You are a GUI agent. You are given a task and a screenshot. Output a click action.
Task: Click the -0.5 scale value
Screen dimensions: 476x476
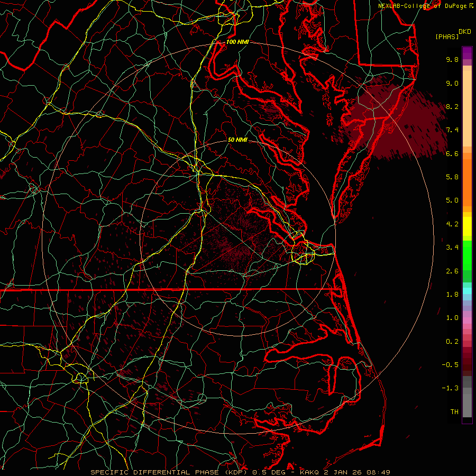tap(450, 365)
